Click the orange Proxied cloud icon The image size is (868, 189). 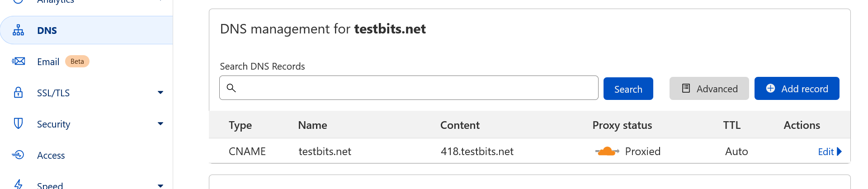607,151
